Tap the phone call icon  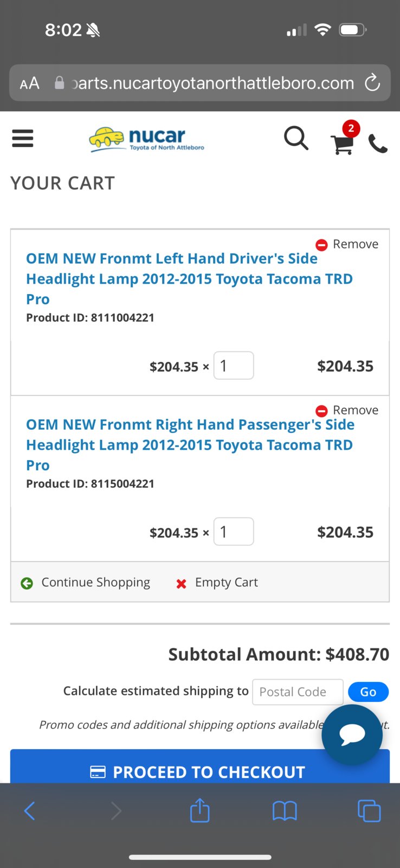[378, 144]
